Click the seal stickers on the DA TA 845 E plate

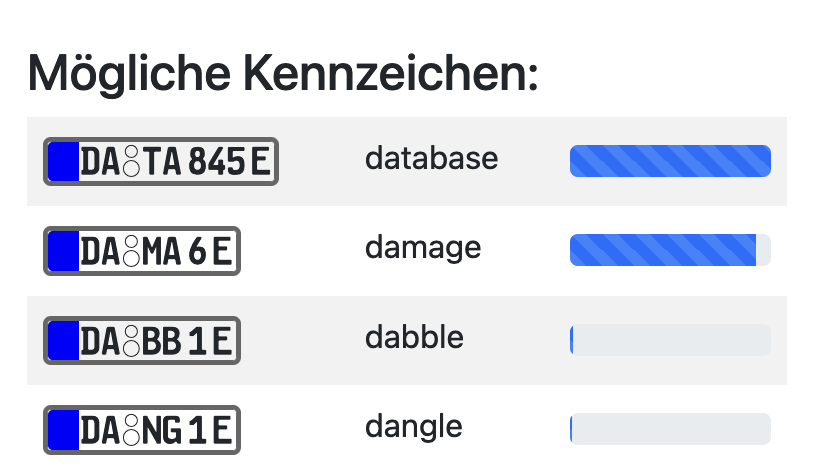click(x=130, y=162)
